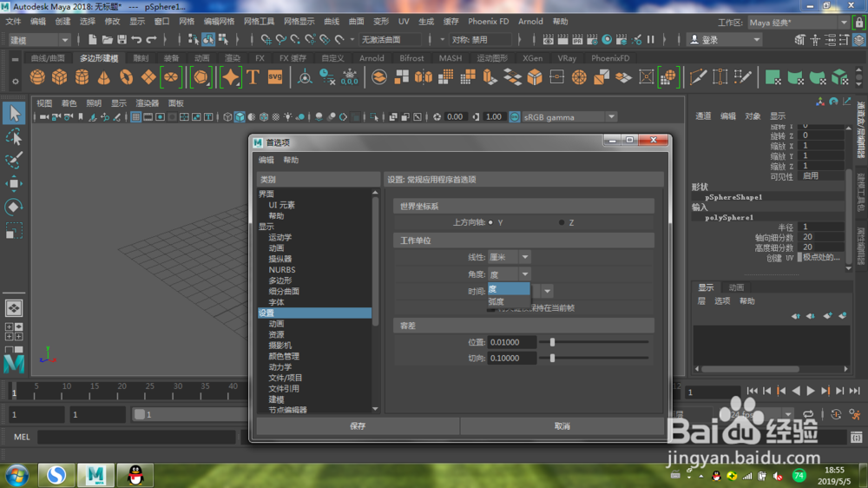Choose 弧度 in the angle list
This screenshot has width=868, height=488.
[508, 302]
